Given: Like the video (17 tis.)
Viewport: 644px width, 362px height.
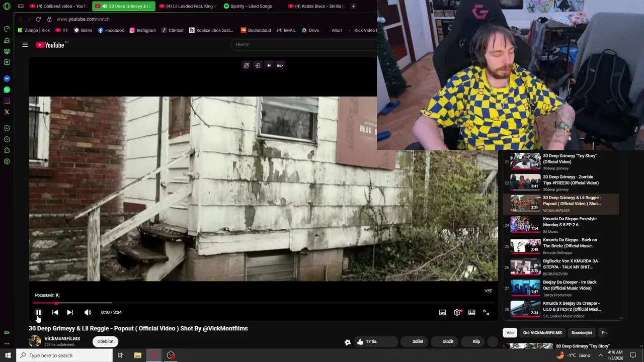Looking at the screenshot, I should [367, 341].
